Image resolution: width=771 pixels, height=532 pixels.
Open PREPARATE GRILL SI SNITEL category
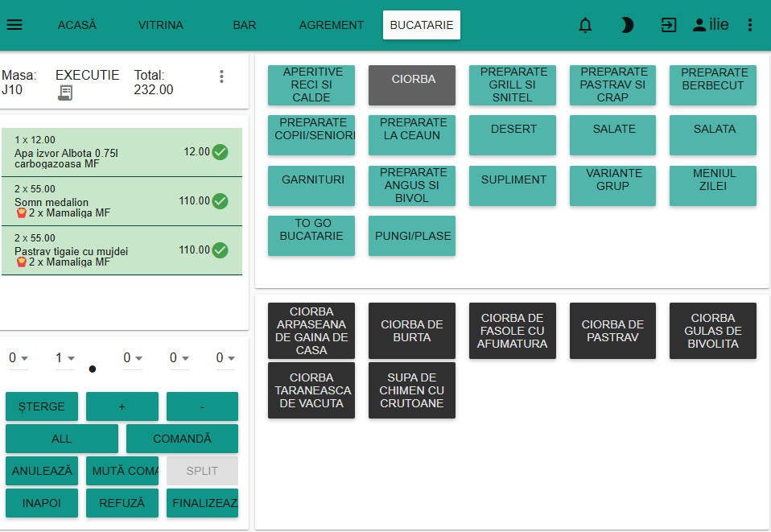tap(513, 85)
